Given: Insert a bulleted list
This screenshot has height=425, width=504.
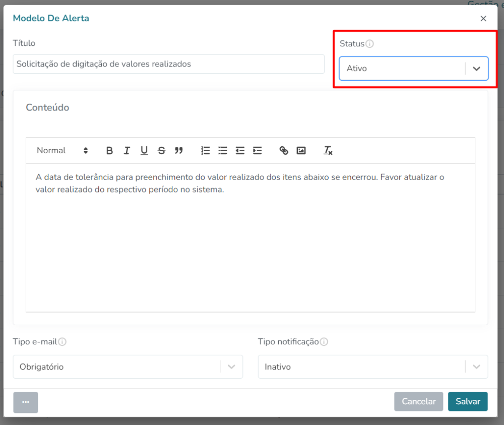Looking at the screenshot, I should (x=223, y=150).
